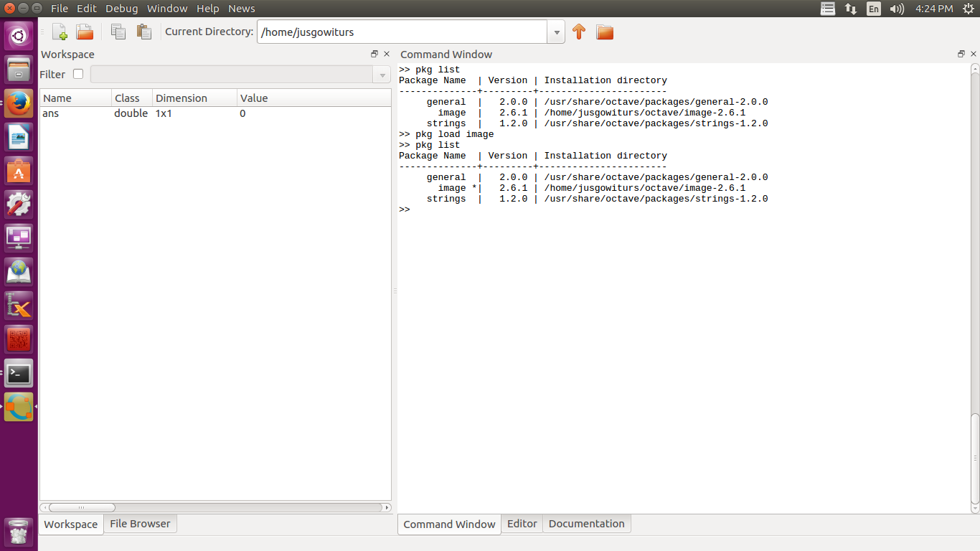Click the 'double' class cell
The image size is (980, 551).
(131, 113)
